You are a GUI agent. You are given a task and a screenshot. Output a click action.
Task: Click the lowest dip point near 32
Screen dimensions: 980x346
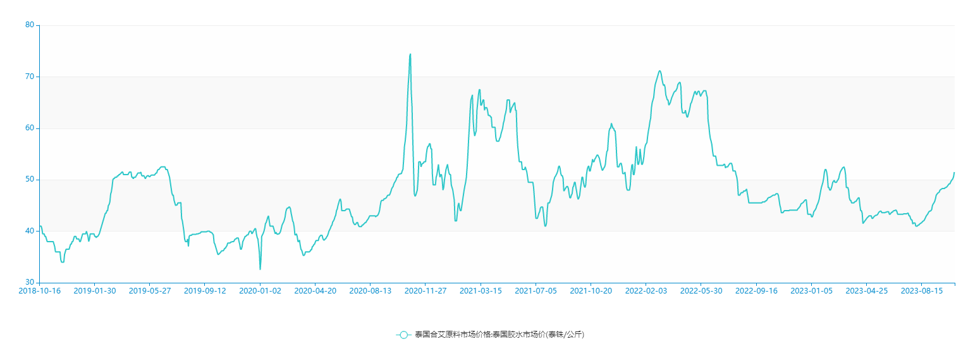260,269
